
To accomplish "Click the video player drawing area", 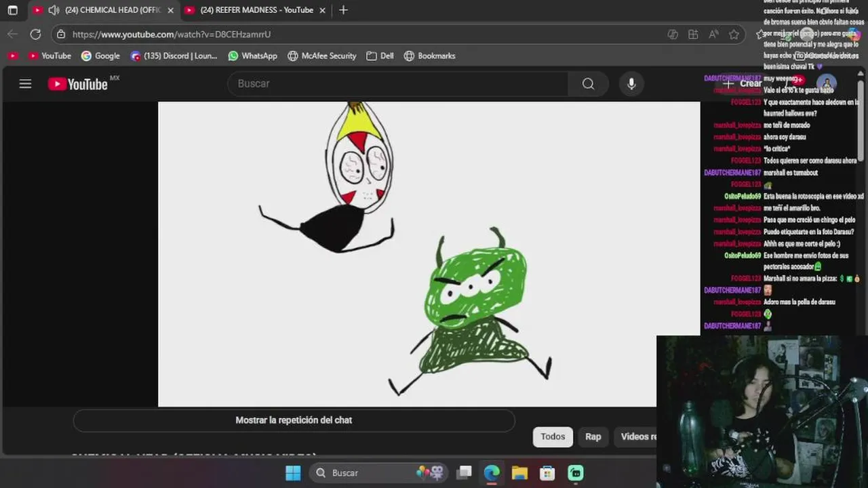I will [429, 254].
